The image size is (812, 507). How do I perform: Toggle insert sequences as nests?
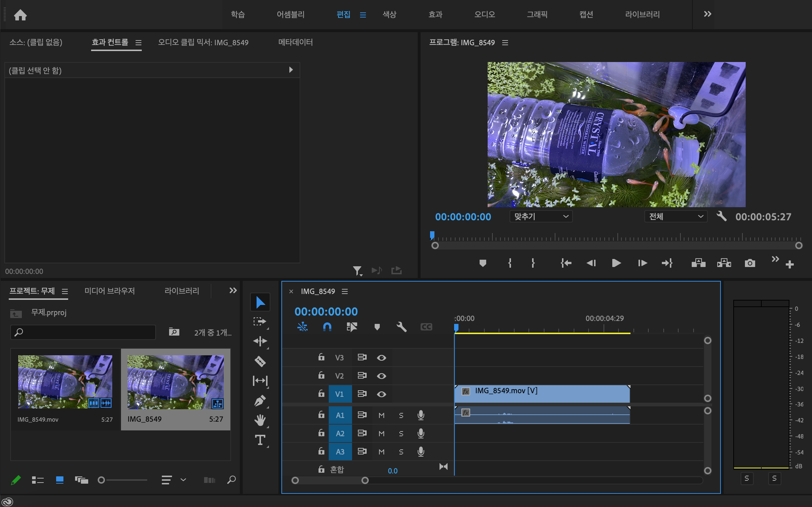coord(302,327)
